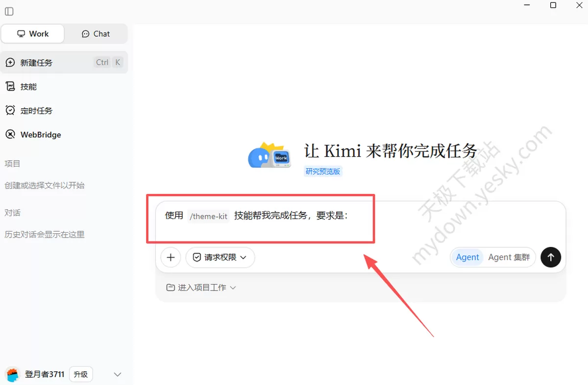This screenshot has height=385, width=588.
Task: Send the prompt with the arrow button
Action: point(551,257)
